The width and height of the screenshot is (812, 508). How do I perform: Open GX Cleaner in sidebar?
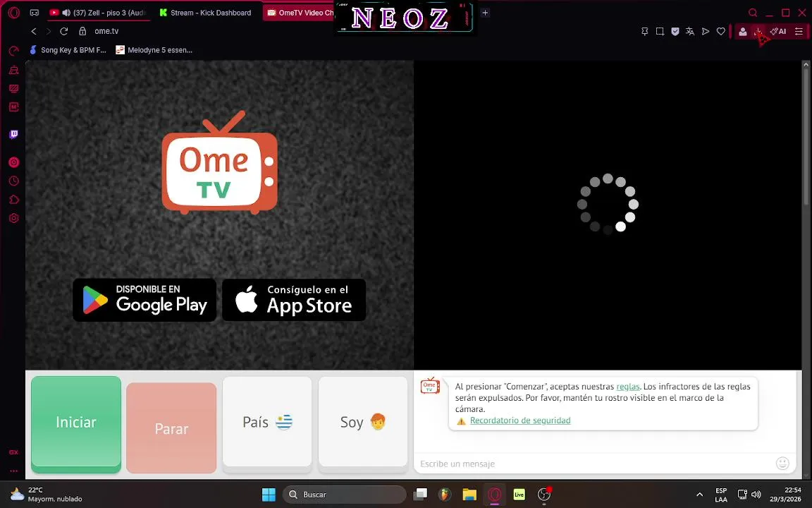pos(14,70)
